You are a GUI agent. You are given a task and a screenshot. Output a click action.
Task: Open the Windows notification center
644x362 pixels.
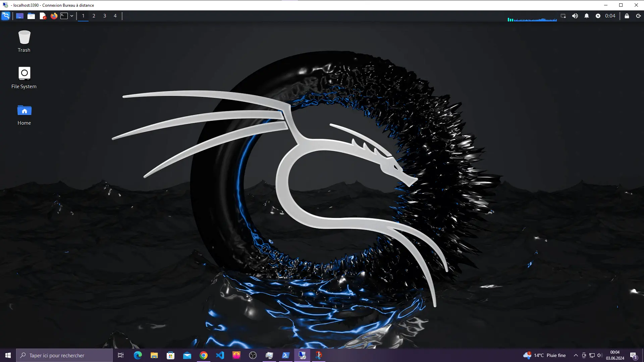tap(634, 355)
